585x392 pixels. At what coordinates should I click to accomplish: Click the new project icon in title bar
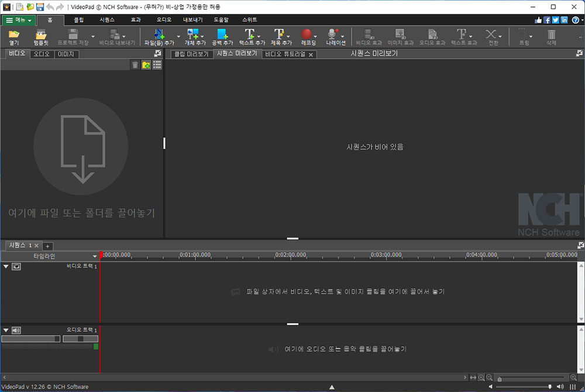click(20, 6)
